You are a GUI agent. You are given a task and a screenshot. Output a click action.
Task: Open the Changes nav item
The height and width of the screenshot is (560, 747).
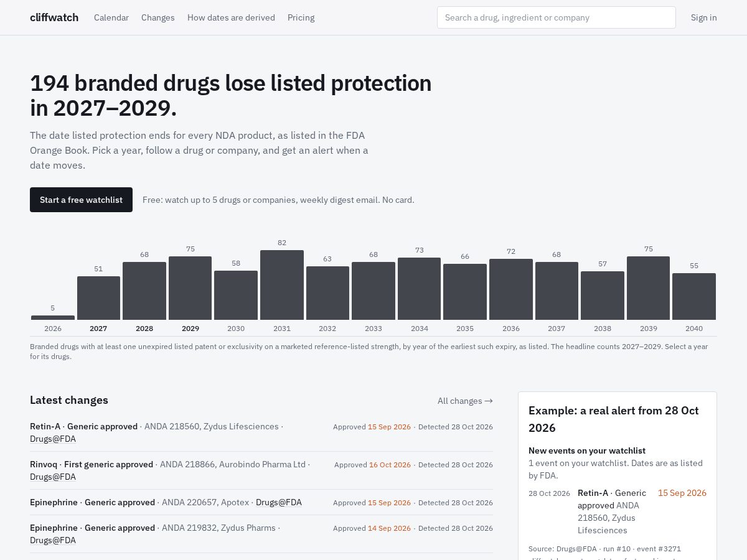[158, 17]
